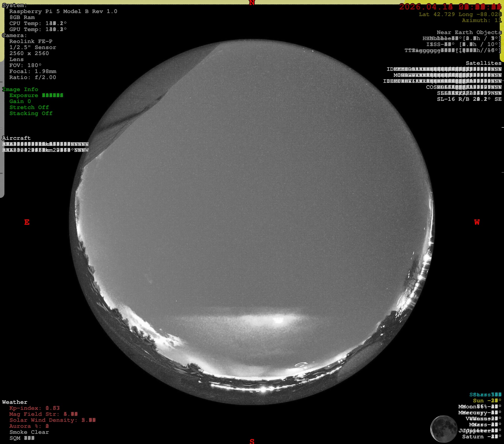Image resolution: width=504 pixels, height=444 pixels.
Task: Select the Near Earth Objects heading
Action: pos(469,32)
